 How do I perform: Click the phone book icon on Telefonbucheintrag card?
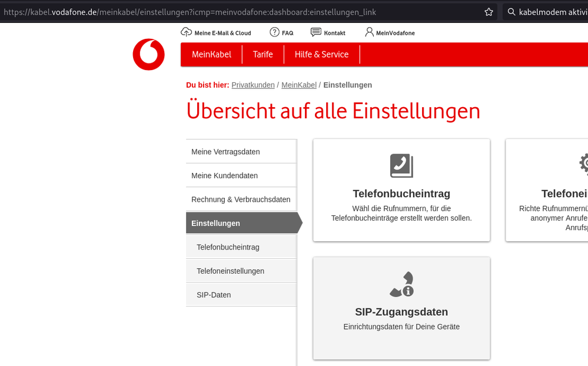401,165
